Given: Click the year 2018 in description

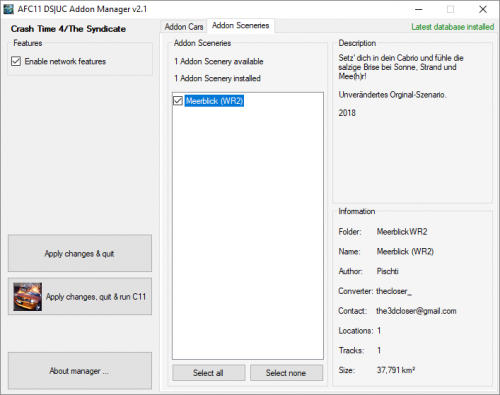Looking at the screenshot, I should (x=347, y=113).
